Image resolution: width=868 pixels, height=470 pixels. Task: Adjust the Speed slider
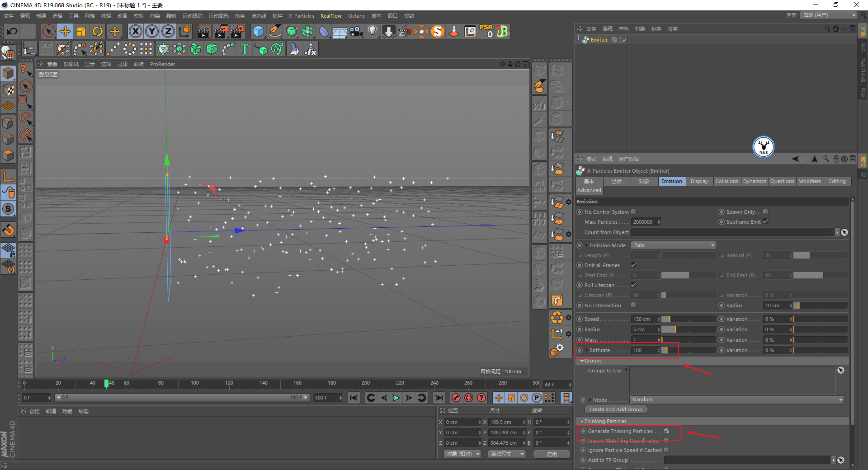coord(689,319)
